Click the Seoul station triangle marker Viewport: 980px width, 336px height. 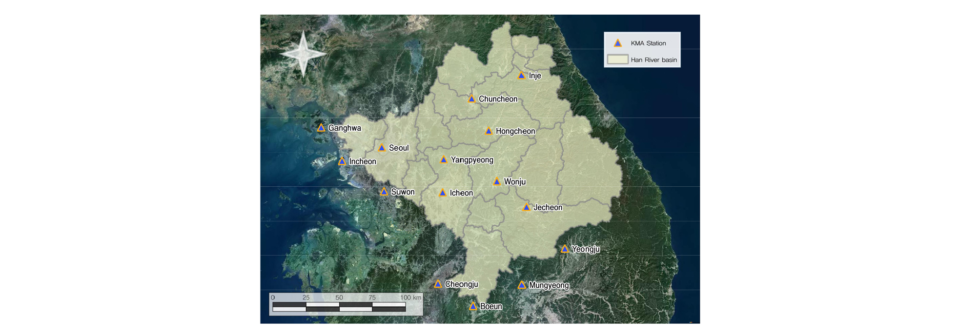click(382, 148)
